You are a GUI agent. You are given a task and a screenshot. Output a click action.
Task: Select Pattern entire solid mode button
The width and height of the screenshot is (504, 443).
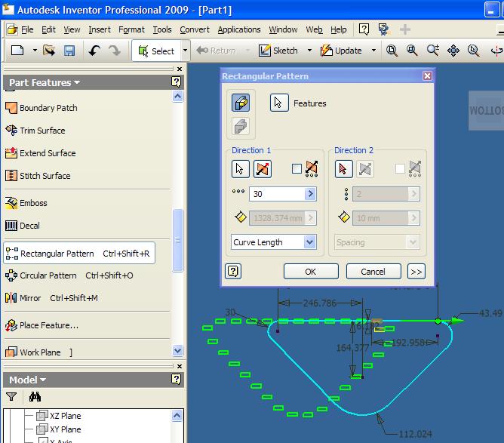click(241, 126)
